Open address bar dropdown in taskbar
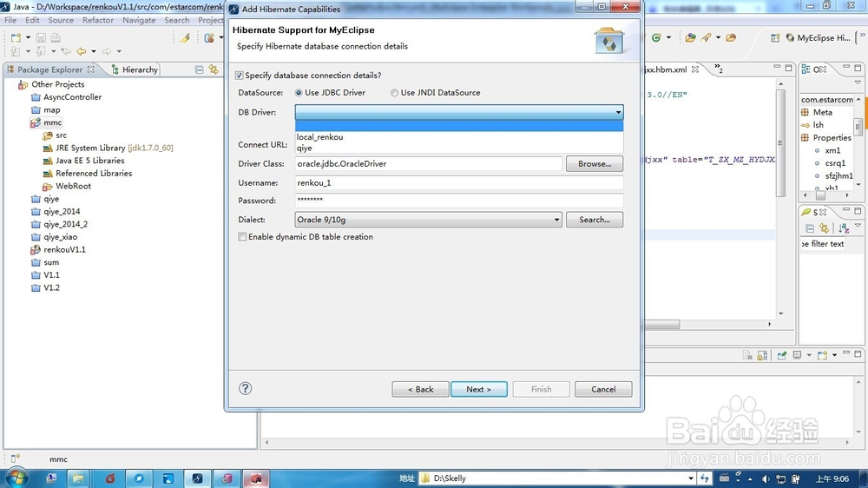 [690, 478]
